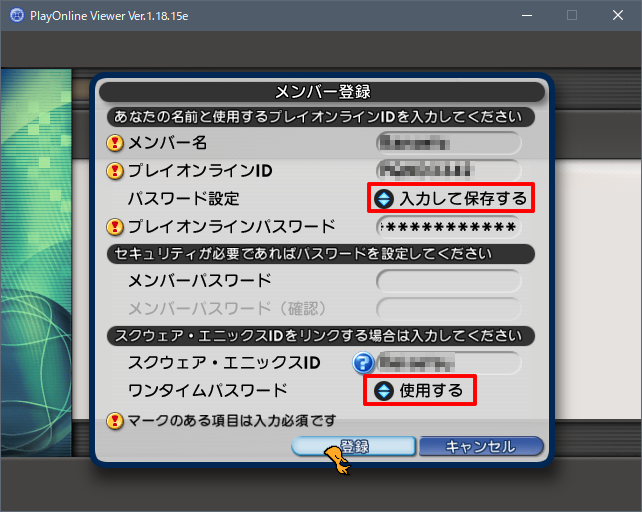Click the help icon beside スクウェア・エニックスID

[x=363, y=362]
